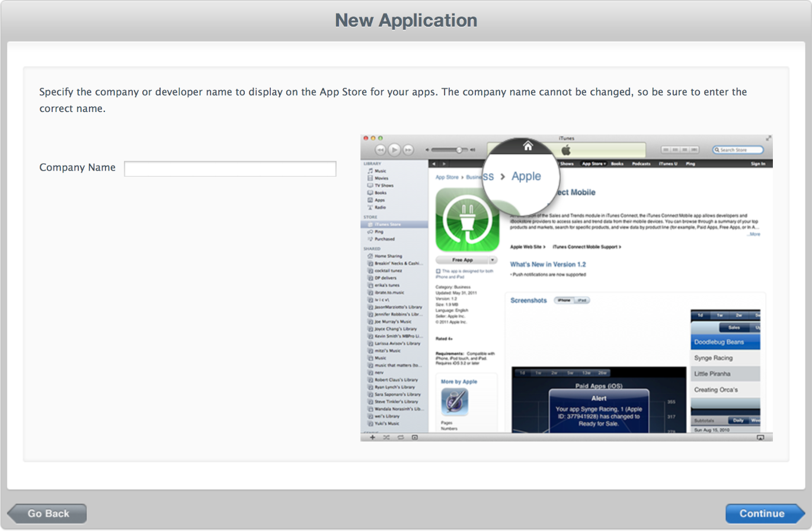This screenshot has width=812, height=531.
Task: Select Podcasts in the iTunes navigation bar
Action: tap(641, 164)
